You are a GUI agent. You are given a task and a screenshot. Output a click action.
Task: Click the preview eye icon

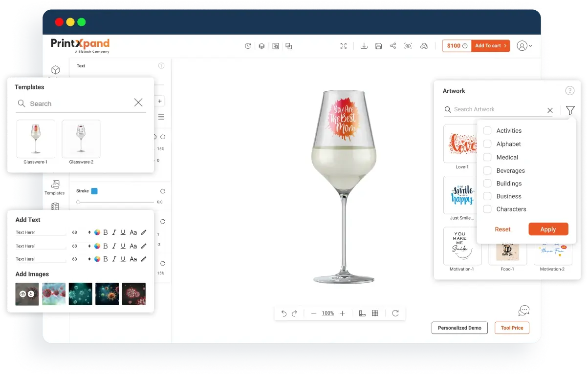[408, 46]
